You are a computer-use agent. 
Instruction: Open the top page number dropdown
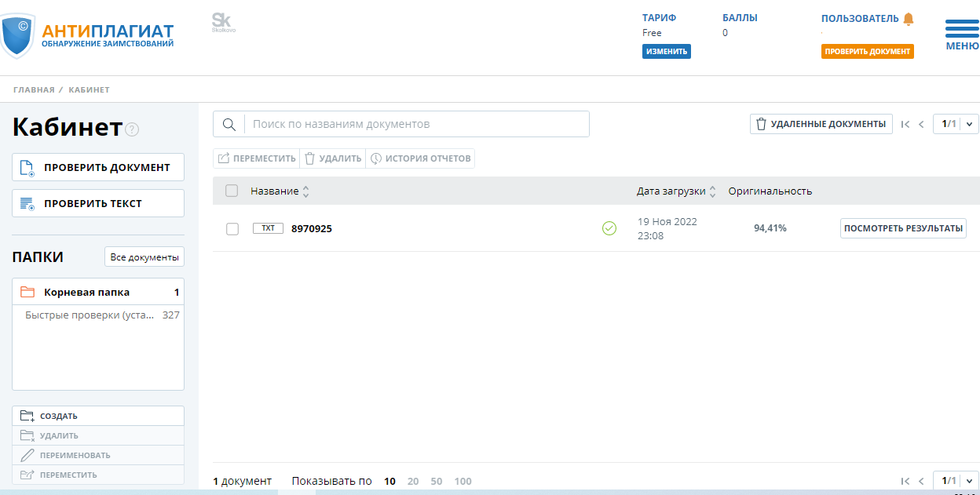coord(969,124)
